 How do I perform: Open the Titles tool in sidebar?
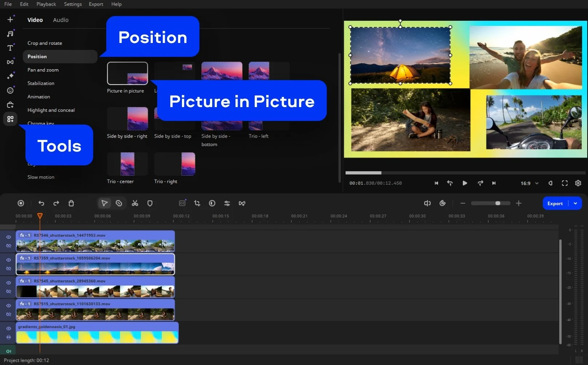pos(10,48)
